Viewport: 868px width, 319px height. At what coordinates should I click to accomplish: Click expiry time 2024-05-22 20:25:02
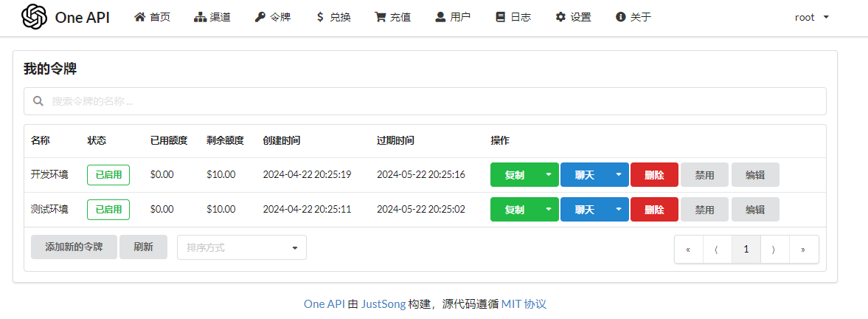coord(420,210)
